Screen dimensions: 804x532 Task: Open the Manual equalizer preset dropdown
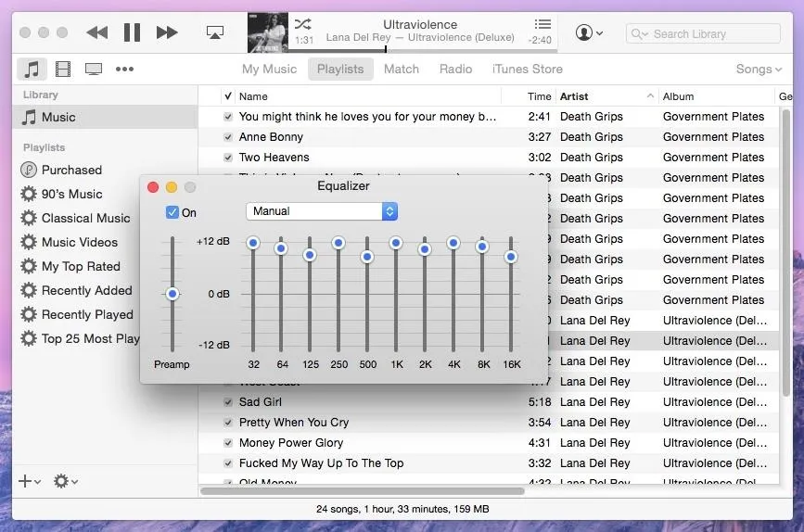[322, 211]
